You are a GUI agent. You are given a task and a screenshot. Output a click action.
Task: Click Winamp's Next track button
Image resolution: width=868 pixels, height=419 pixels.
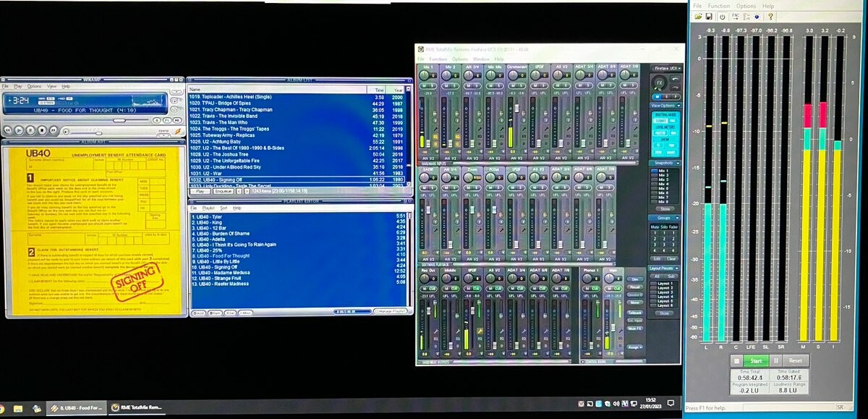point(52,130)
